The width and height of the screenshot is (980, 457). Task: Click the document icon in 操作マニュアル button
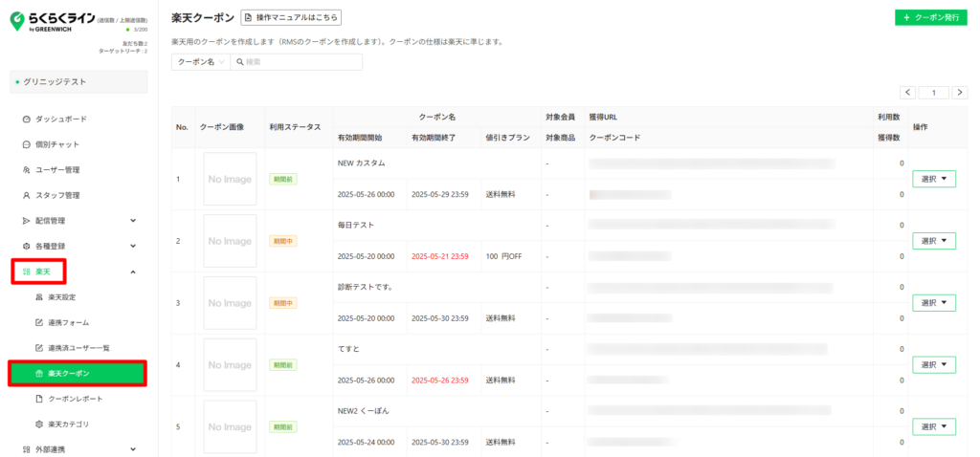[x=249, y=17]
